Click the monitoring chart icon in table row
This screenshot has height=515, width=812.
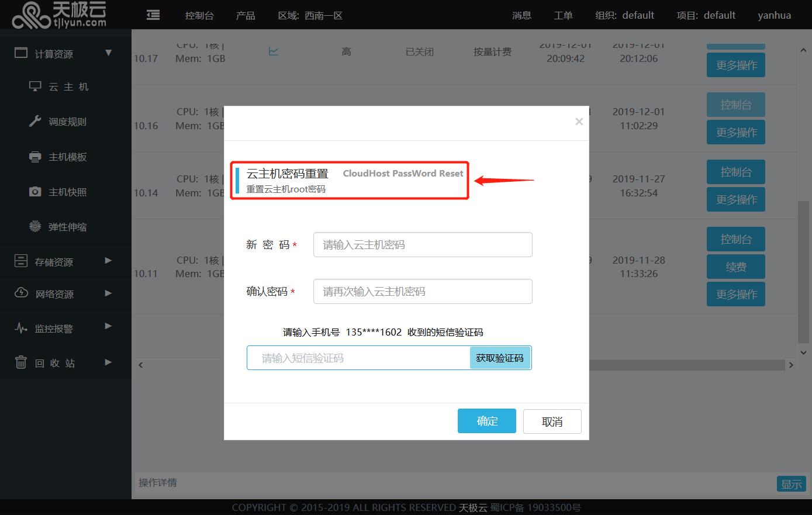click(x=273, y=51)
